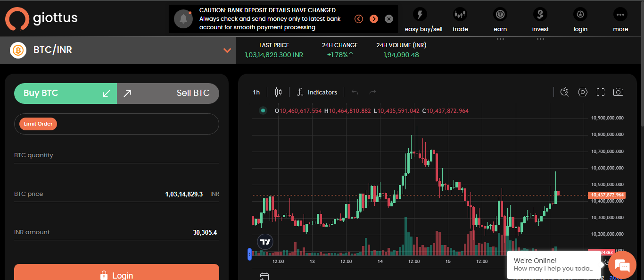Click the chart undo arrow
644x280 pixels.
[x=355, y=92]
